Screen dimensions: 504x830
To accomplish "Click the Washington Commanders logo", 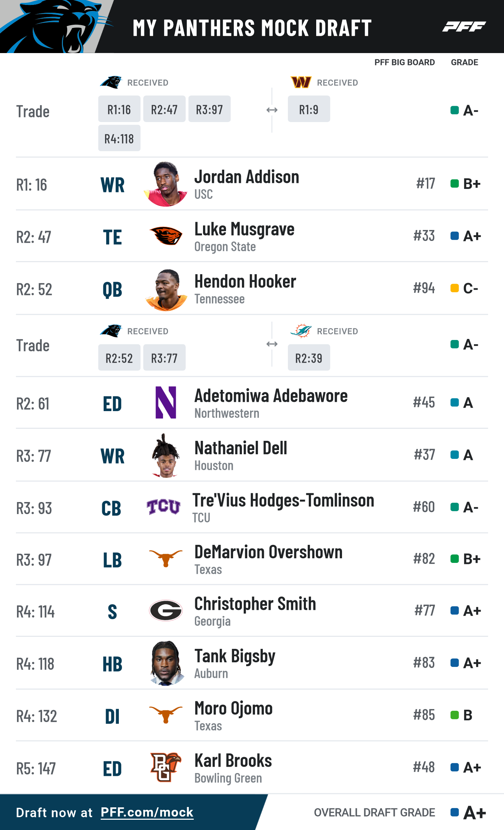I will (x=301, y=82).
